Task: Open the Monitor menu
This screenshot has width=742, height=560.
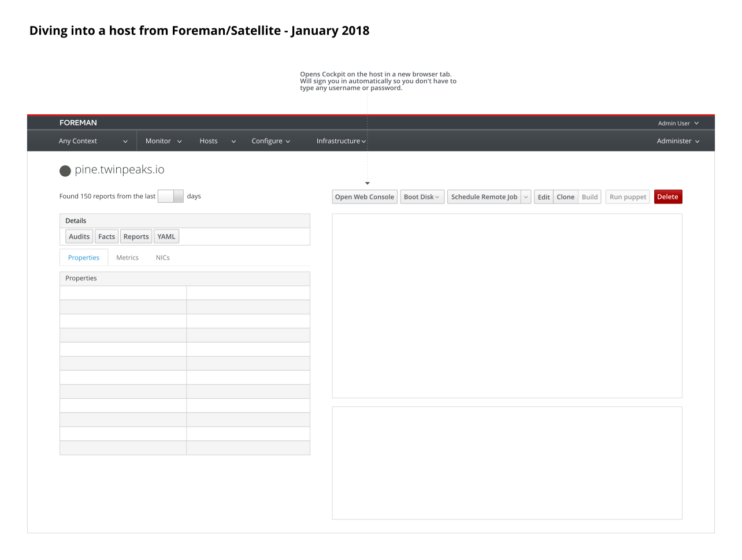Action: (164, 141)
